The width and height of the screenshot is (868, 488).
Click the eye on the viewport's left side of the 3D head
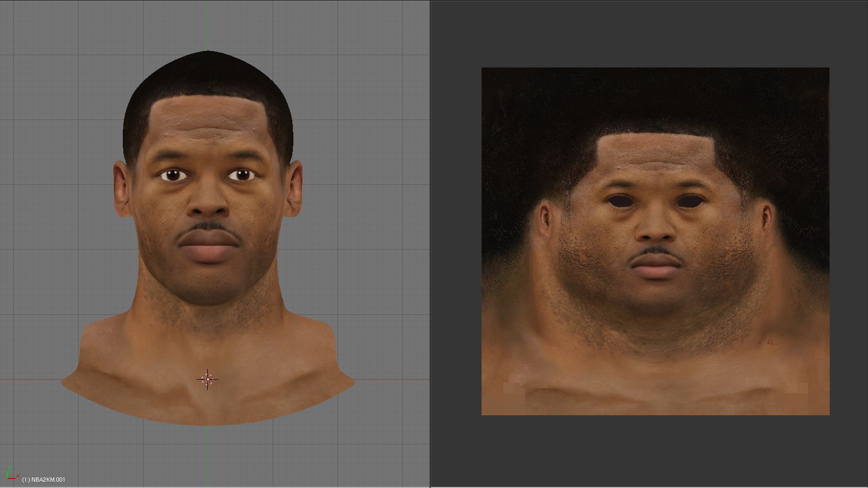point(173,175)
